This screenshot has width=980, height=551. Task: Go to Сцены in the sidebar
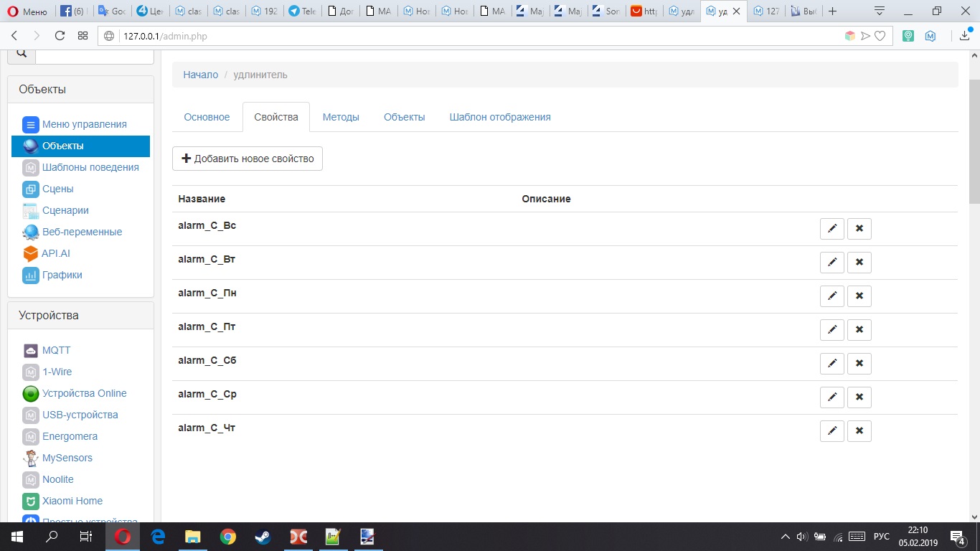click(x=48, y=189)
